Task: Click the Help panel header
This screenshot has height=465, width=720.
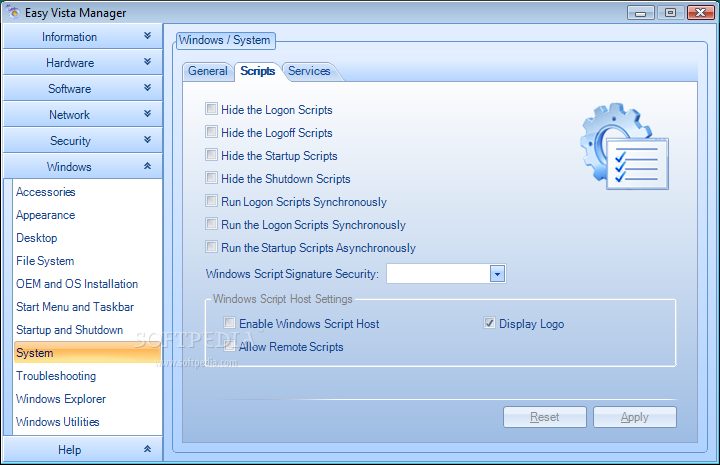Action: [83, 449]
